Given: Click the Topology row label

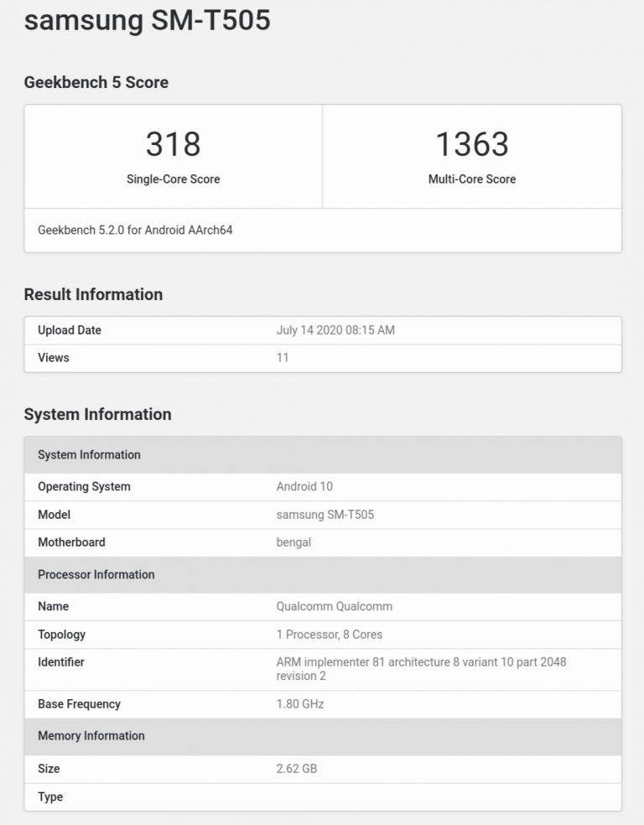Looking at the screenshot, I should [x=61, y=635].
